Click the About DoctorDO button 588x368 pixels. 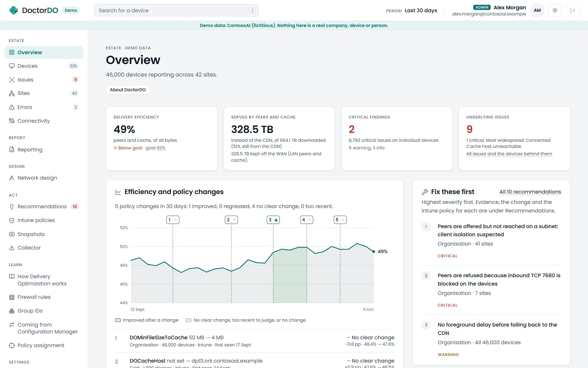(128, 90)
